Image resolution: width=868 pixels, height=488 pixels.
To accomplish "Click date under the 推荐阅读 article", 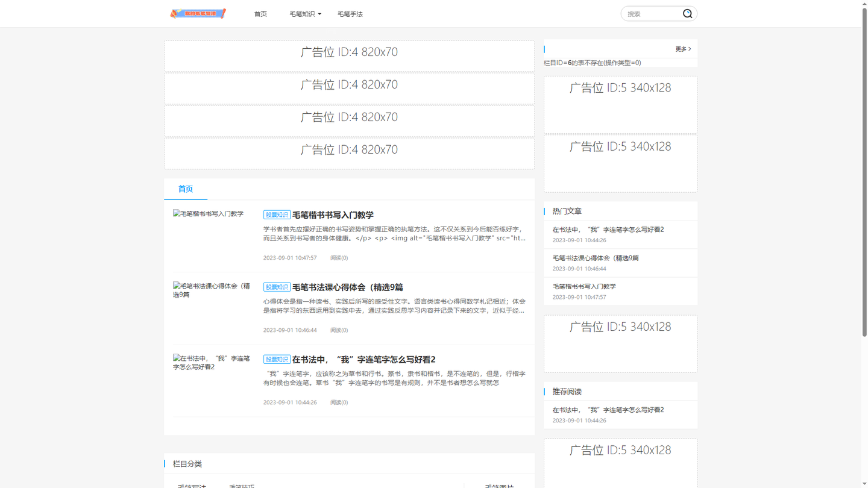I will tap(579, 421).
